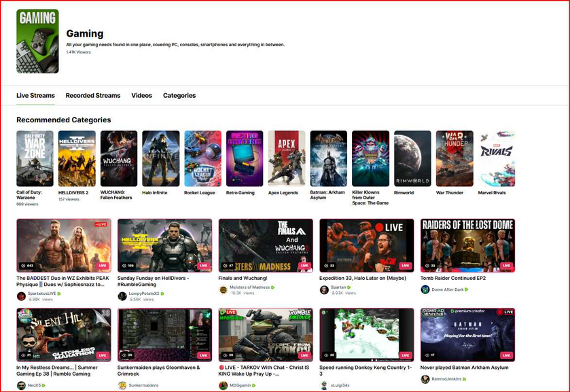570x392 pixels.
Task: Open RamrodJenkins channel avatar
Action: point(425,379)
